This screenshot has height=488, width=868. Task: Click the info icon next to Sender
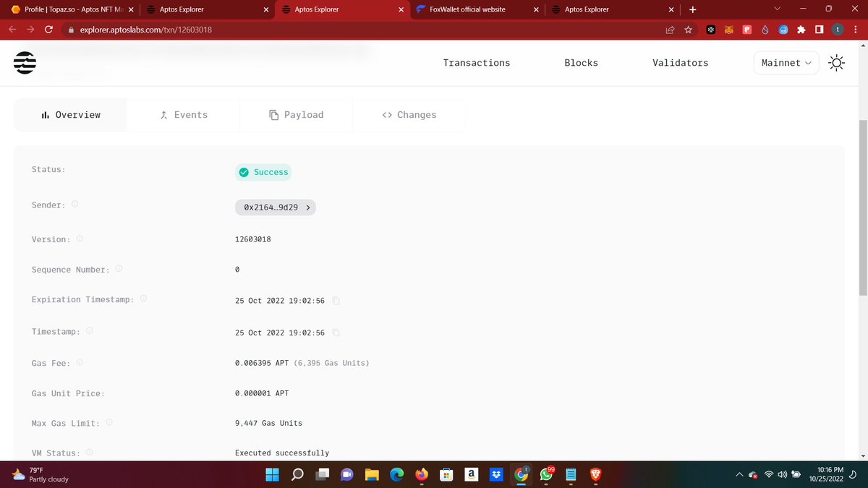click(75, 205)
